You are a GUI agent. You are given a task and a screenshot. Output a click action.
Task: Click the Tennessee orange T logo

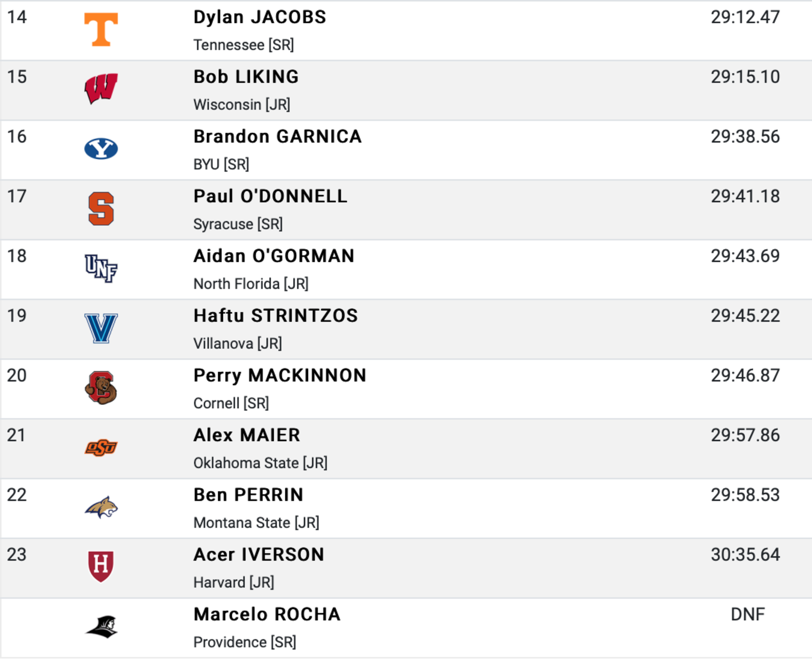click(101, 29)
